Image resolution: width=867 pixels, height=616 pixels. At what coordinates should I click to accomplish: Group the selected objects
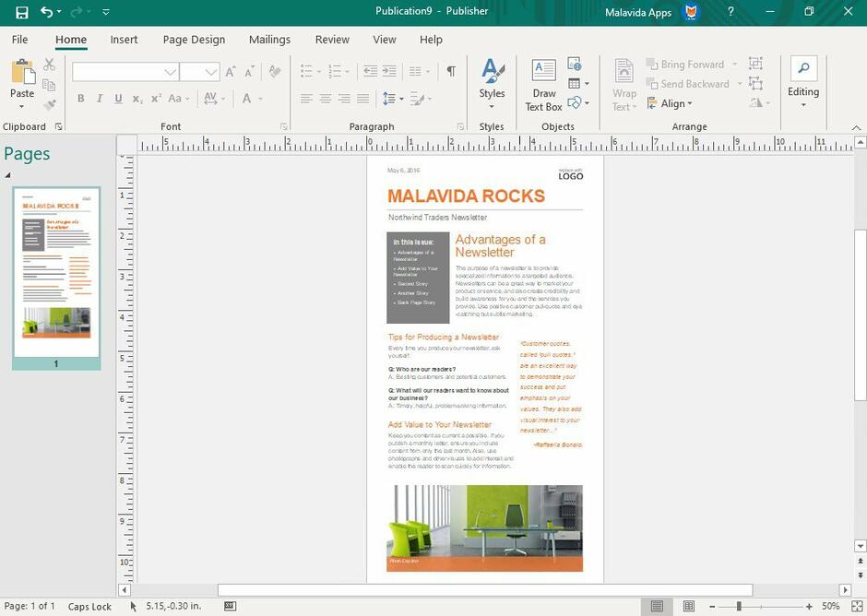click(x=756, y=63)
